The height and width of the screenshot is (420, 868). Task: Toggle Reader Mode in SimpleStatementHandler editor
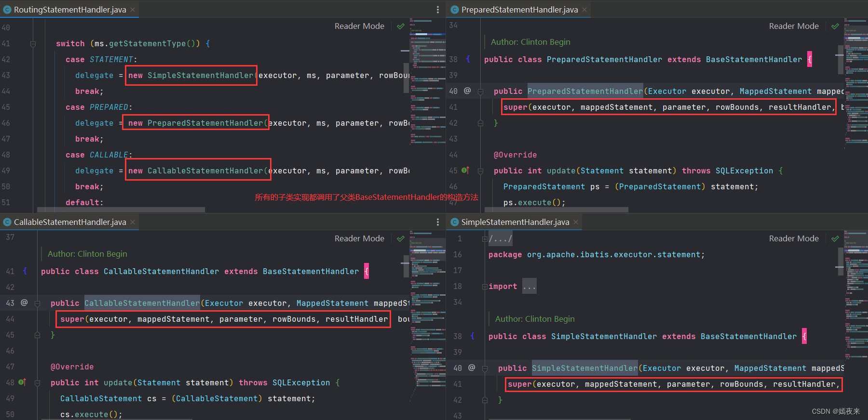pos(794,238)
